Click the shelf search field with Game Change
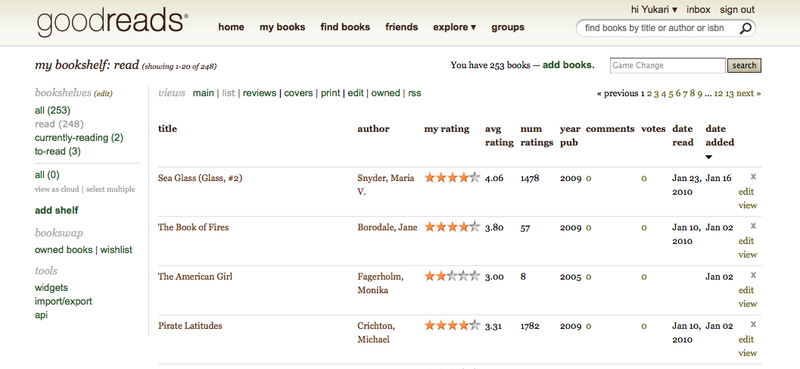This screenshot has height=369, width=800. (667, 65)
